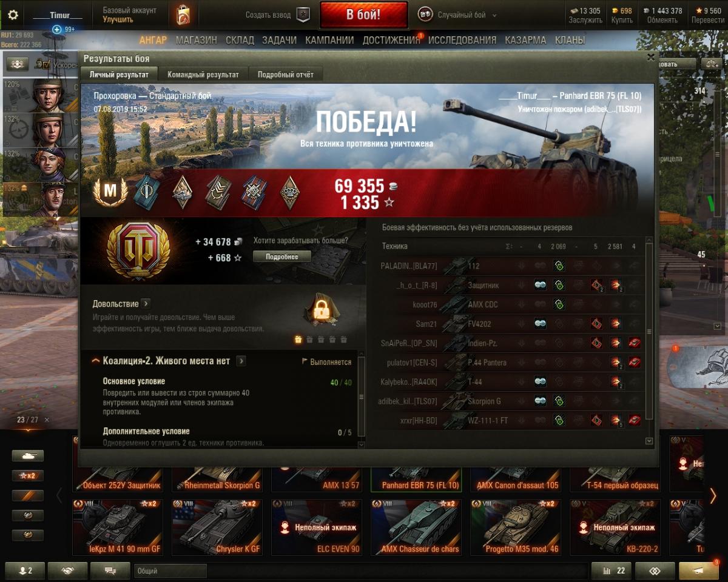The image size is (728, 582).
Task: Open the contacts handshake icon
Action: click(67, 570)
